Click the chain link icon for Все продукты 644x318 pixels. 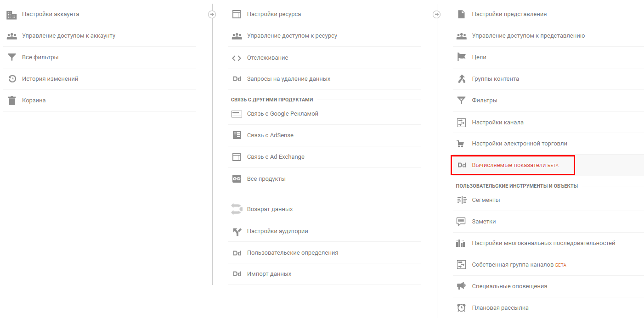[237, 179]
